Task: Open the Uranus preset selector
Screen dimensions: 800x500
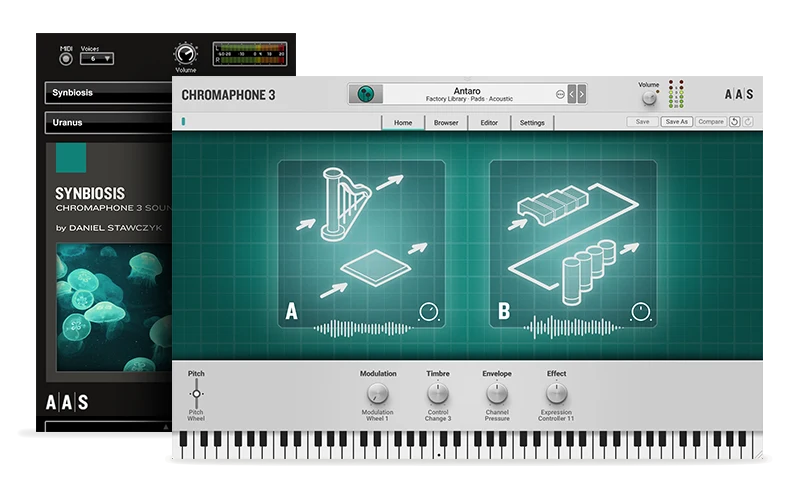Action: 109,122
